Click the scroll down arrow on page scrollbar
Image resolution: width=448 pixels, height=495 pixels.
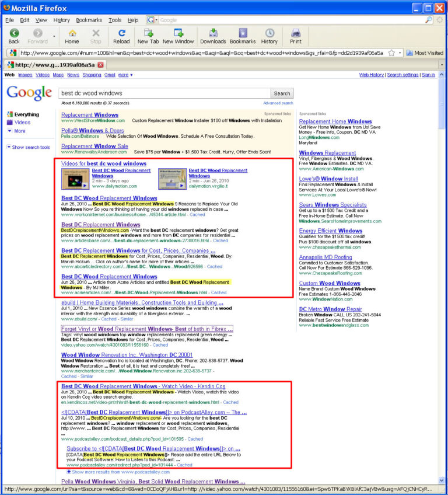coord(442,480)
